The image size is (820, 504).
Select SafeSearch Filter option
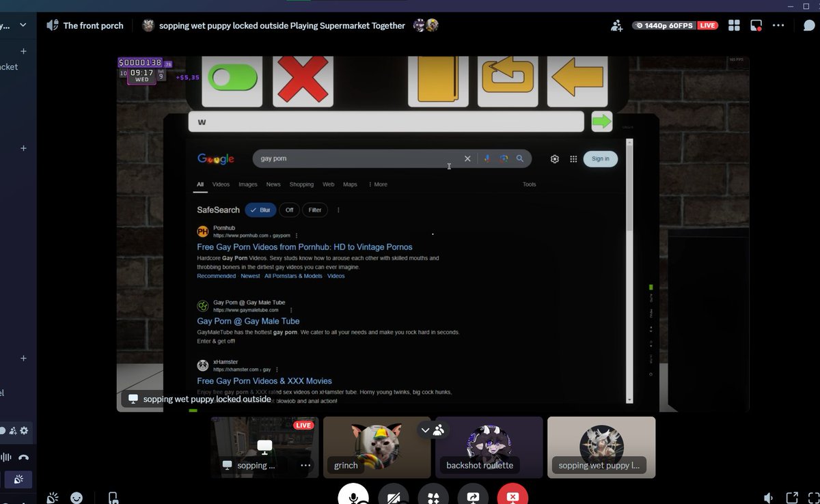tap(315, 210)
